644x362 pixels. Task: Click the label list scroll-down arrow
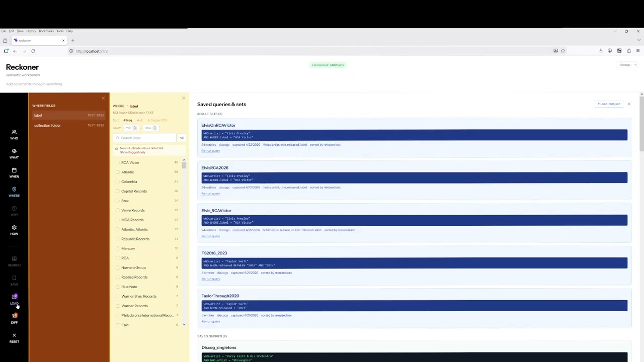pos(184,325)
